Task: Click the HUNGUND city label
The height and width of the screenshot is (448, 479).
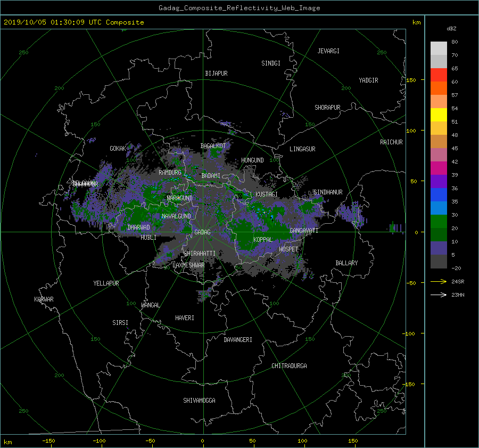Action: click(252, 160)
